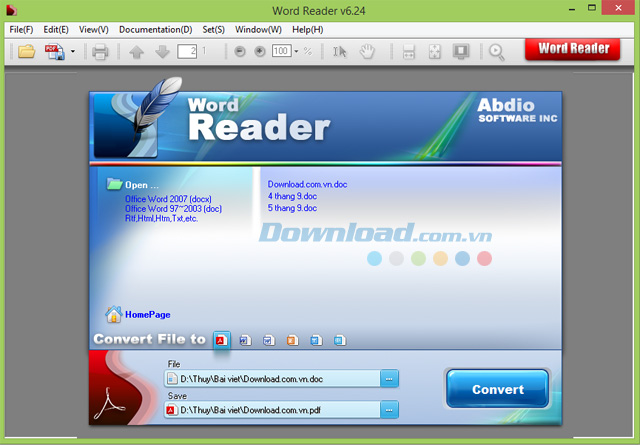This screenshot has width=640, height=445.
Task: Open the Set(S) menu
Action: [x=213, y=29]
